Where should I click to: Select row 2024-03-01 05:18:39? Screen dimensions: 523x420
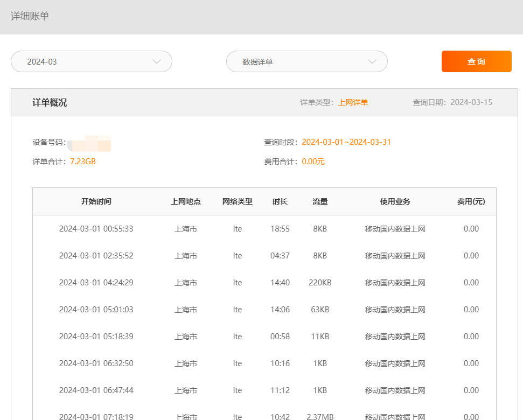click(x=264, y=337)
